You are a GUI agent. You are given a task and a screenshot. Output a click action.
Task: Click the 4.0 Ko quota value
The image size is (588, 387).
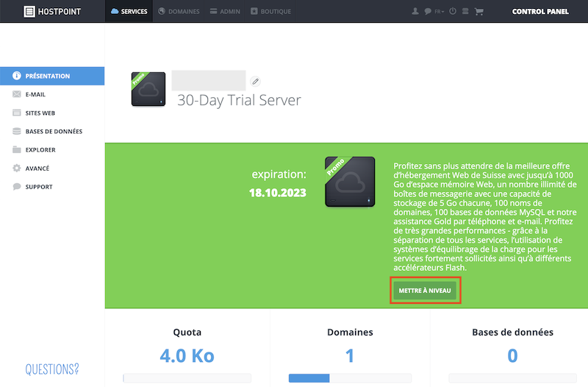coord(187,356)
